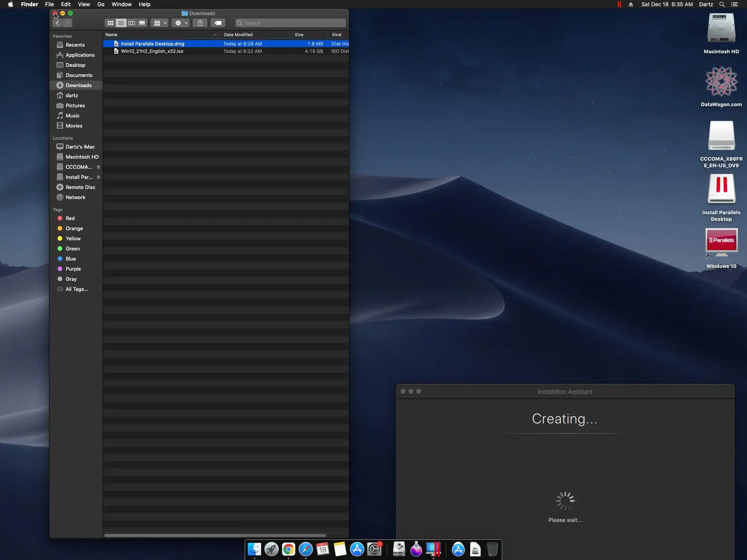
Task: Click the Red tag in sidebar
Action: click(70, 218)
